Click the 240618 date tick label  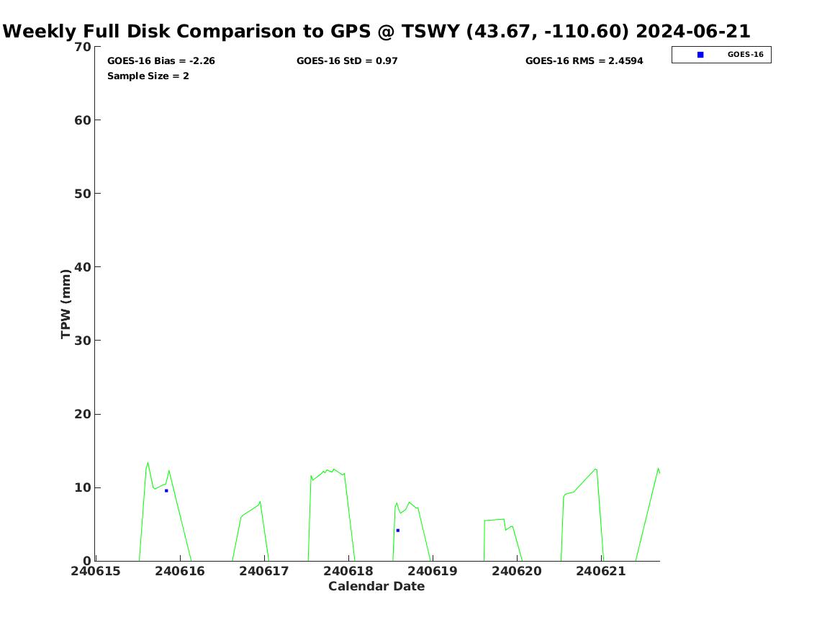[x=348, y=572]
